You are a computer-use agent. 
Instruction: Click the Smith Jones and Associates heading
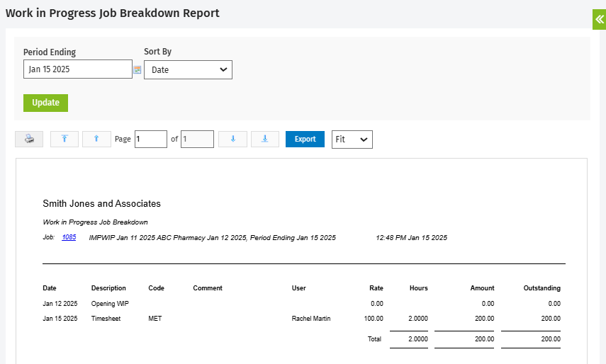[101, 203]
